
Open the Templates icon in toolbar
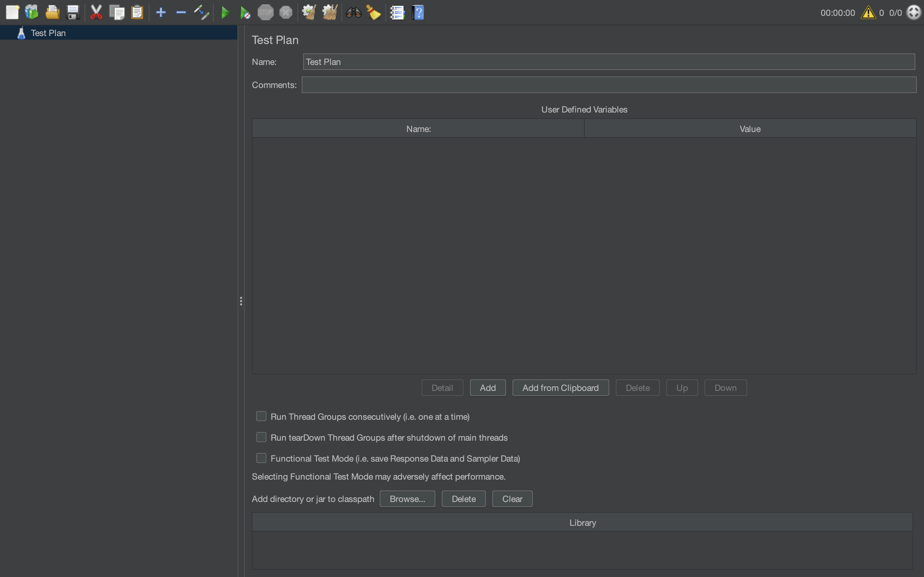32,12
